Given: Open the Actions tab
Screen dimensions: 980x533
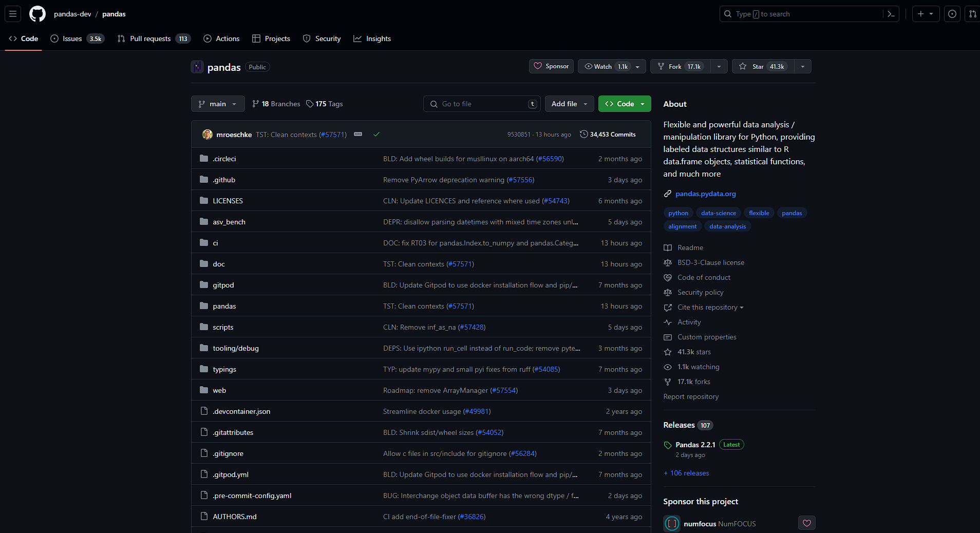Looking at the screenshot, I should pos(222,39).
